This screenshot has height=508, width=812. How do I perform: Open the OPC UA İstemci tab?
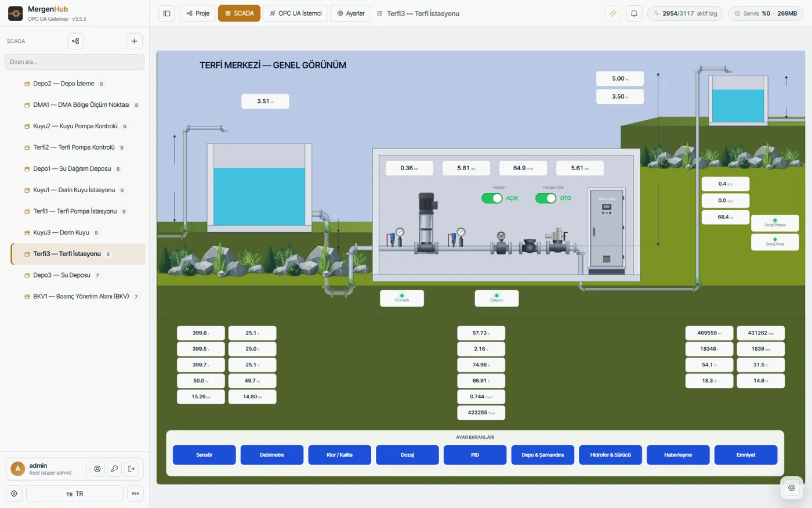point(296,13)
